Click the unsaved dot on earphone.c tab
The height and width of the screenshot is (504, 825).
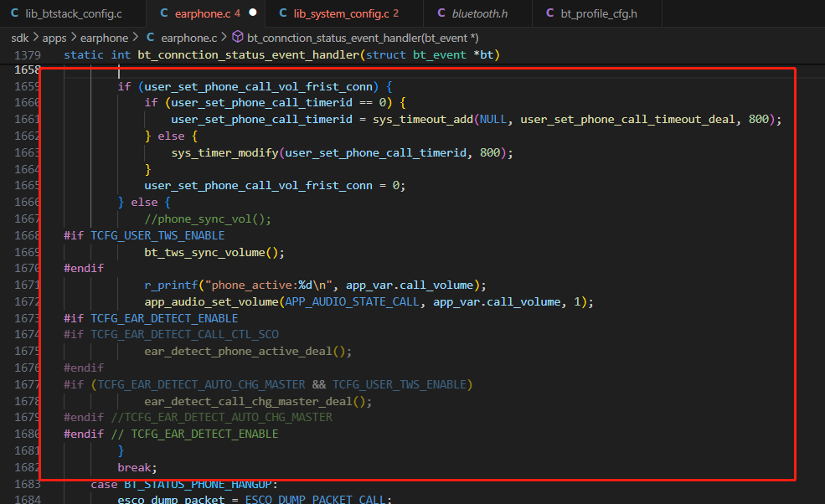[x=253, y=13]
